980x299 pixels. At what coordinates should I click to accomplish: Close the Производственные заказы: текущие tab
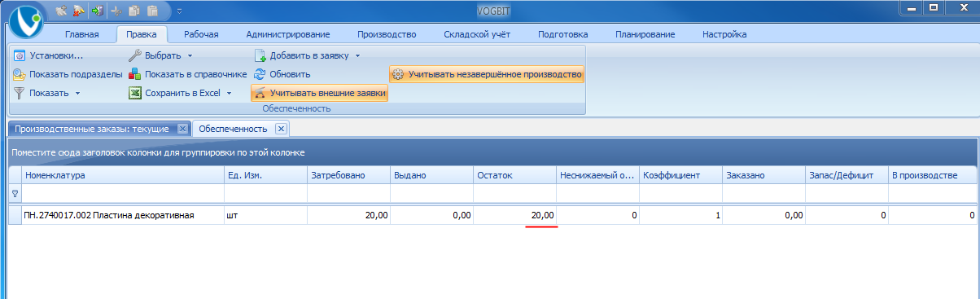point(182,129)
